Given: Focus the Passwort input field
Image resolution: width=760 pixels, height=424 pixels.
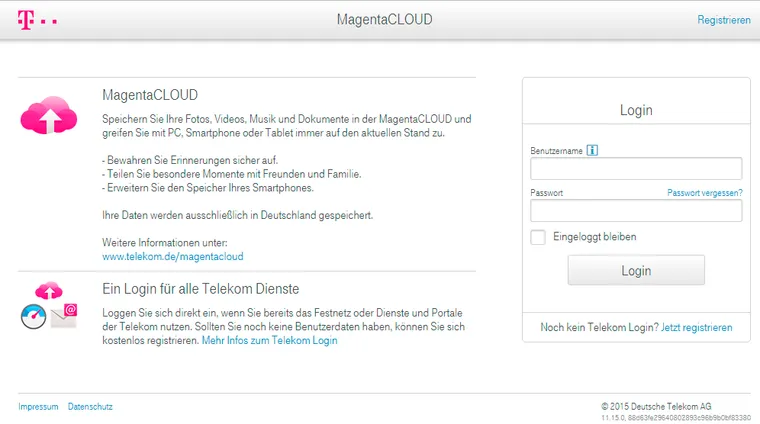Looking at the screenshot, I should point(636,211).
